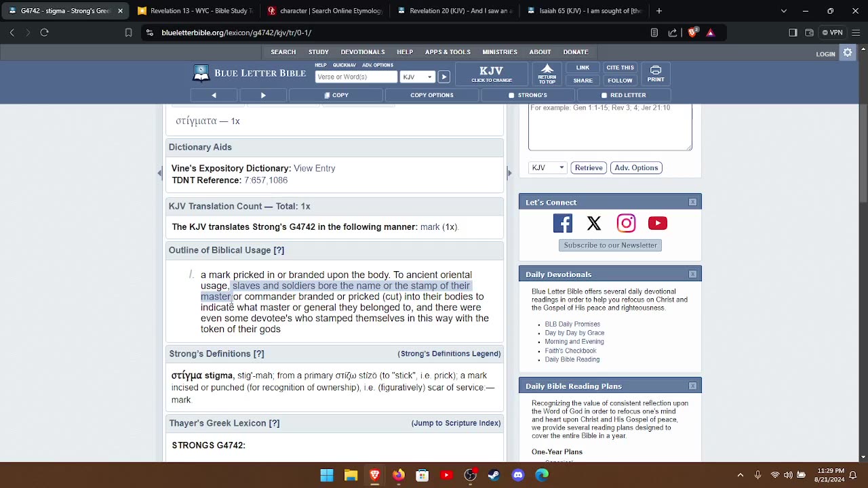Click the Verse or Word(s) search field
Image resolution: width=868 pixels, height=488 pixels.
point(357,77)
